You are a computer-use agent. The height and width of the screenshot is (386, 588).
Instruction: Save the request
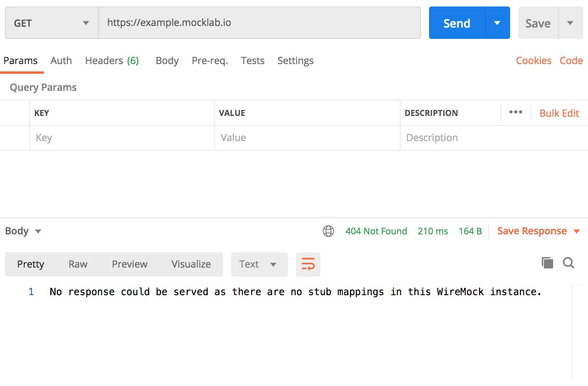pos(538,23)
